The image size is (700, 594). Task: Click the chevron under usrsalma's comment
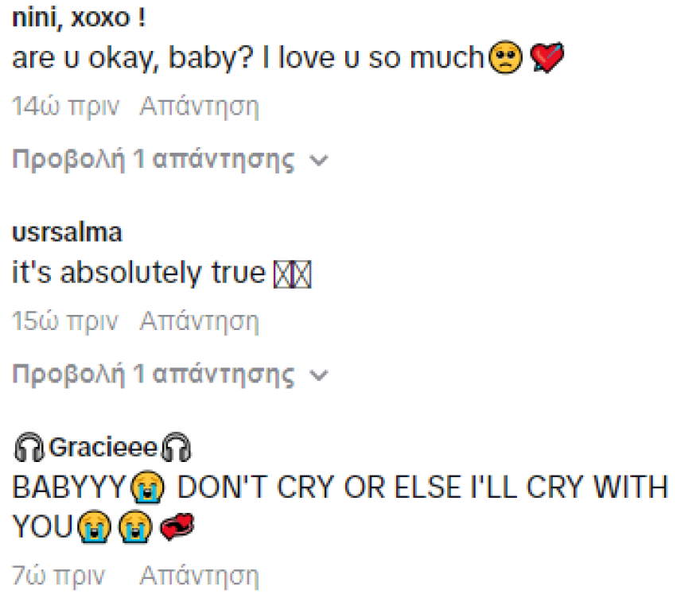(x=319, y=375)
